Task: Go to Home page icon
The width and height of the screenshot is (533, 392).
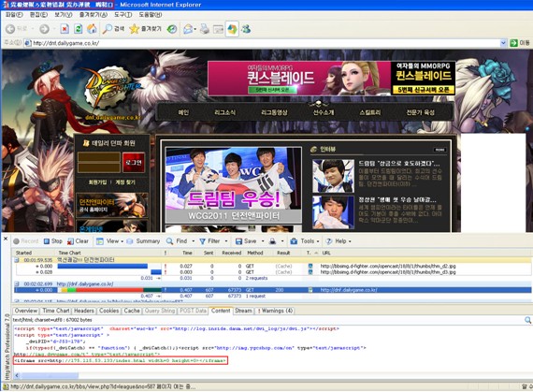Action: [x=92, y=29]
